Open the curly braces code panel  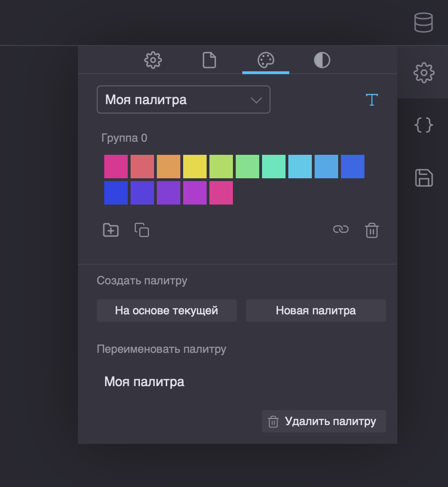[x=423, y=125]
